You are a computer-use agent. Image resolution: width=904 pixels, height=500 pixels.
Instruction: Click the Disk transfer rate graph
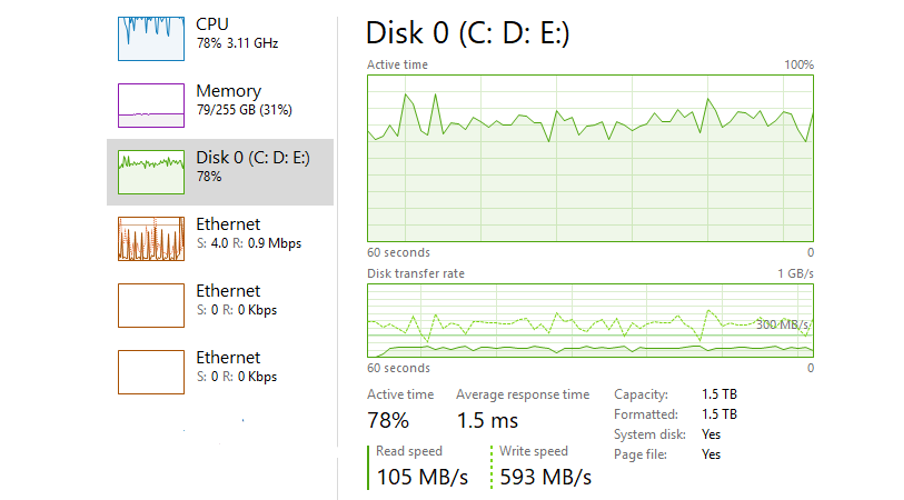[590, 321]
